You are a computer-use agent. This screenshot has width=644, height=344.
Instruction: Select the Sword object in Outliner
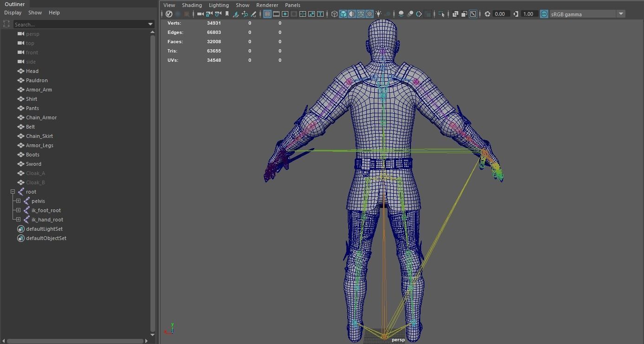(x=33, y=164)
